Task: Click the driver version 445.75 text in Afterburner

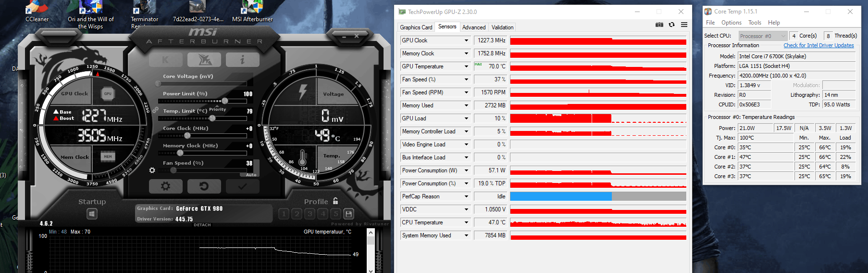Action: point(184,219)
